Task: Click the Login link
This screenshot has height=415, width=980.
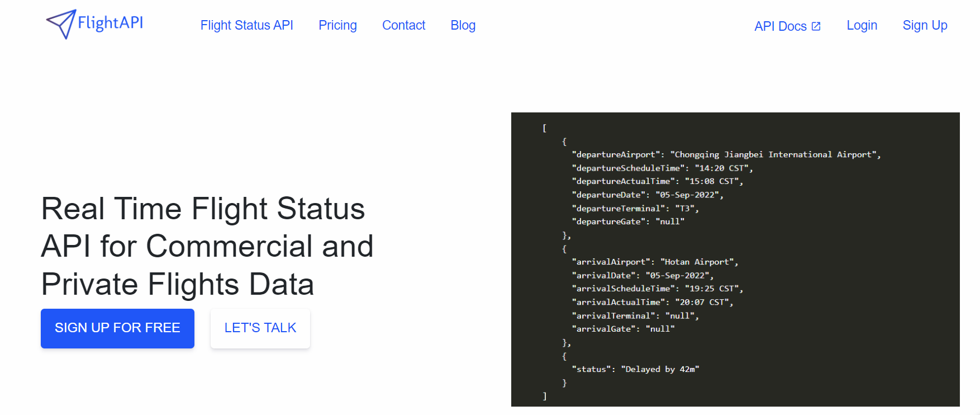Action: pos(862,25)
